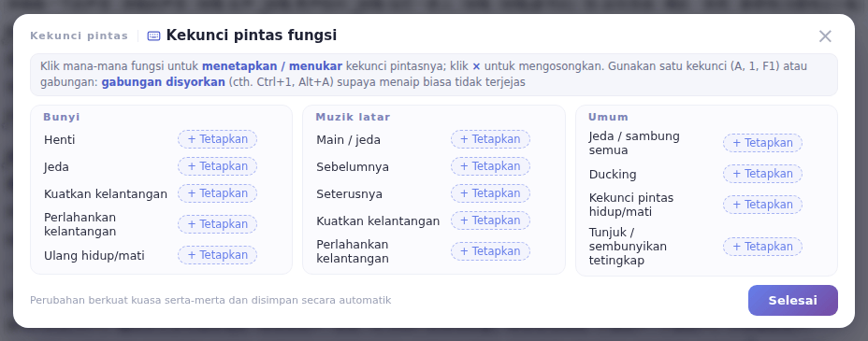Click the Main / jeda label

(x=348, y=140)
